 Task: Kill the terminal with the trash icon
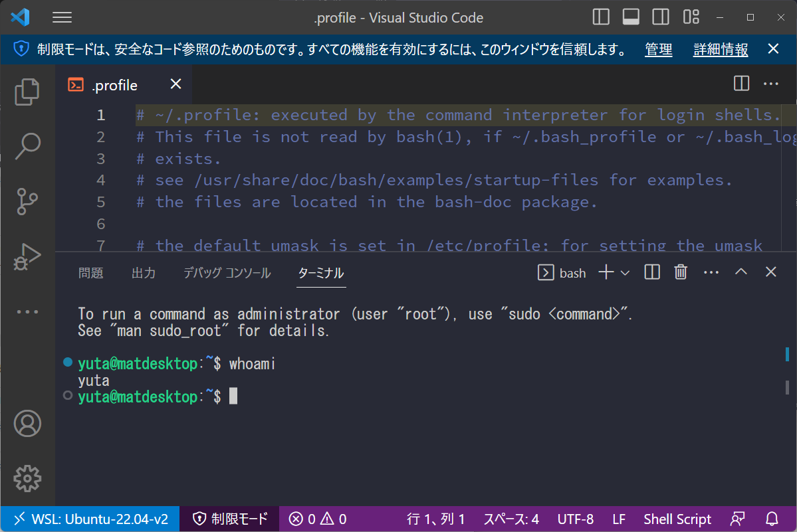[x=680, y=272]
